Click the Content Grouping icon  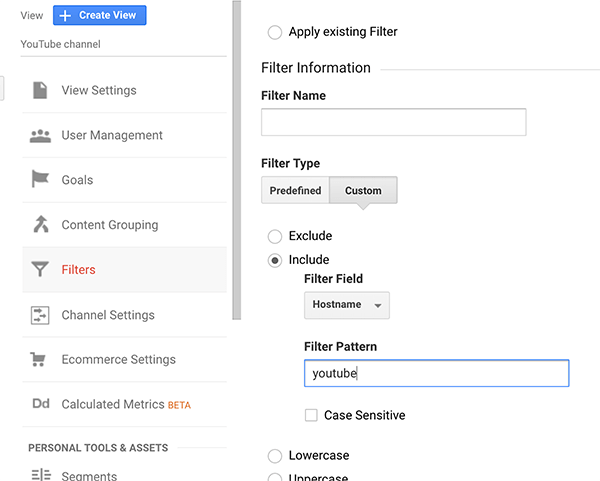40,225
